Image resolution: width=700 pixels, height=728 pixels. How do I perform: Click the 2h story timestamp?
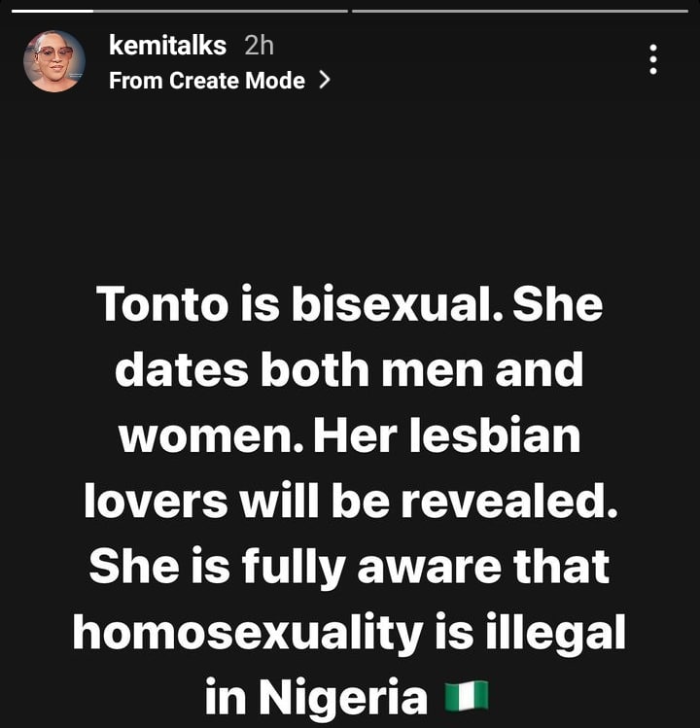point(260,45)
